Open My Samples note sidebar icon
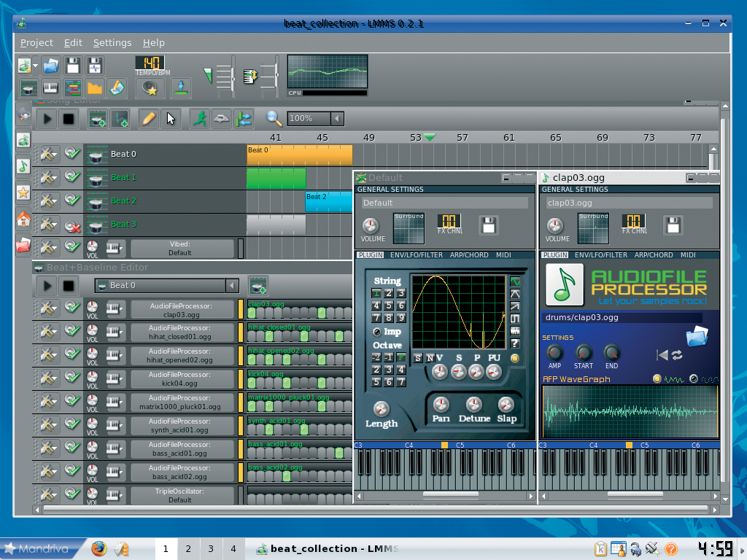The image size is (747, 560). pos(23,166)
